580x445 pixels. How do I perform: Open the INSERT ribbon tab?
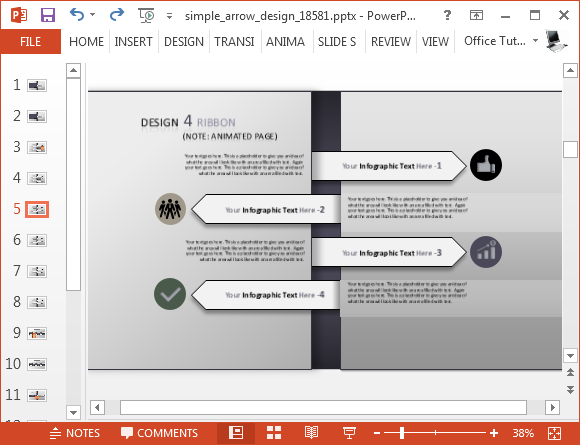tap(134, 41)
